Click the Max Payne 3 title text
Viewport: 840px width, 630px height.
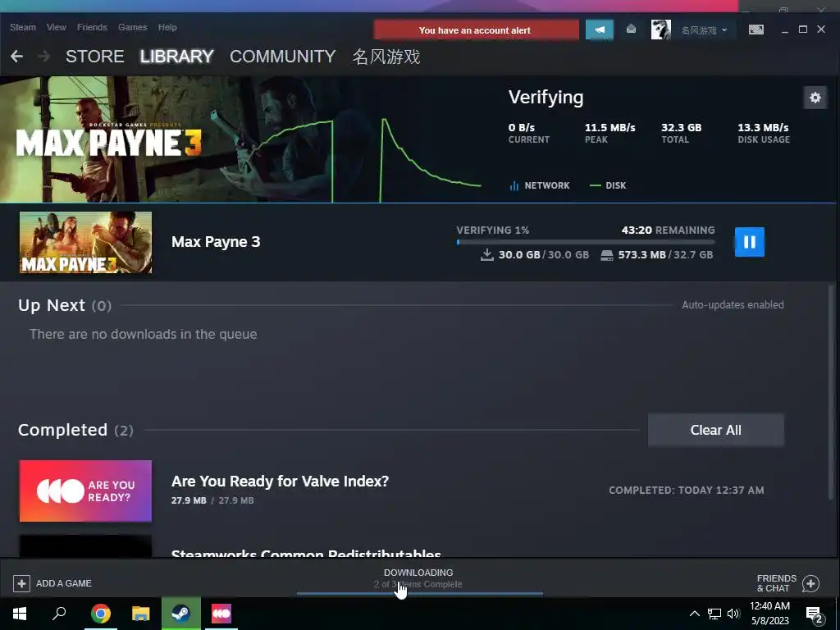click(x=216, y=242)
